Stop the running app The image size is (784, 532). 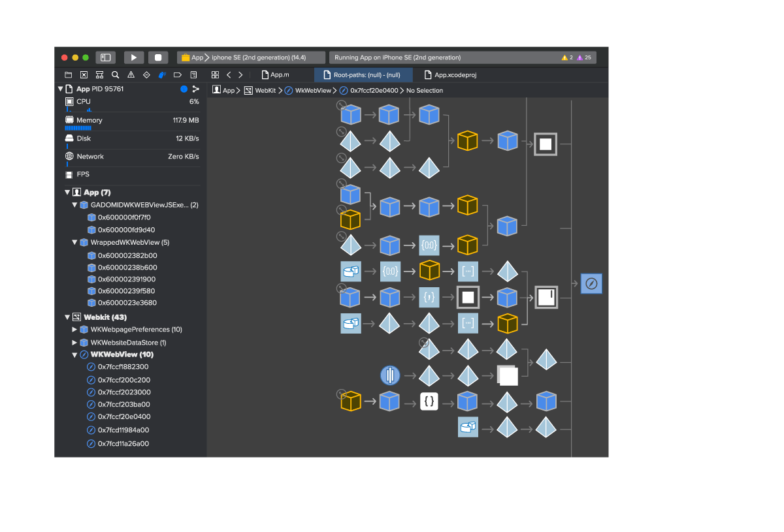(x=158, y=57)
